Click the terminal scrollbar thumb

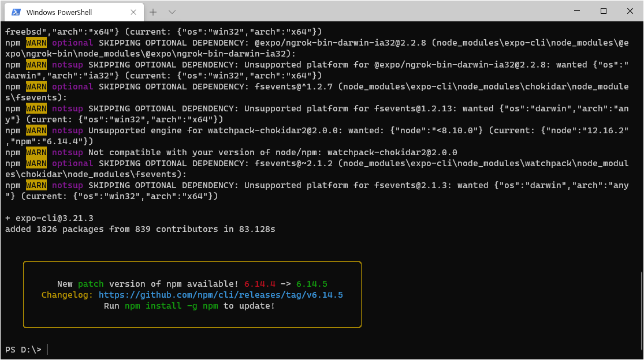tap(642, 312)
